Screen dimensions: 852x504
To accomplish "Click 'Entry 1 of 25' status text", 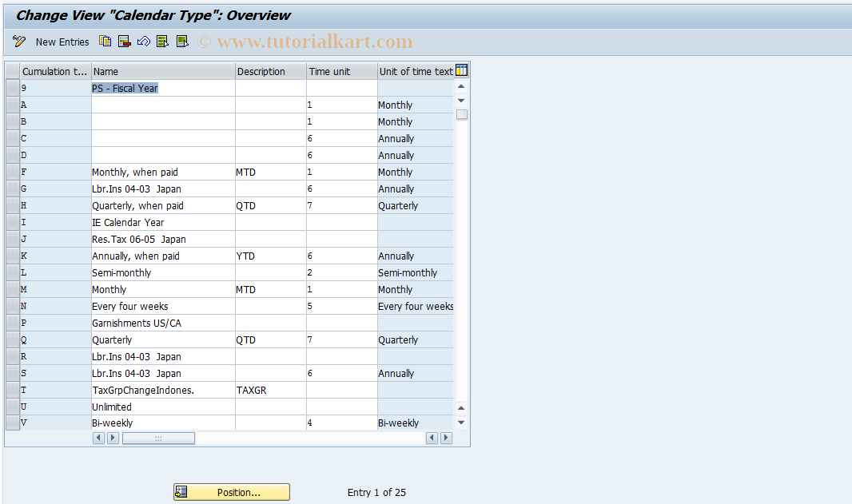I will (376, 493).
